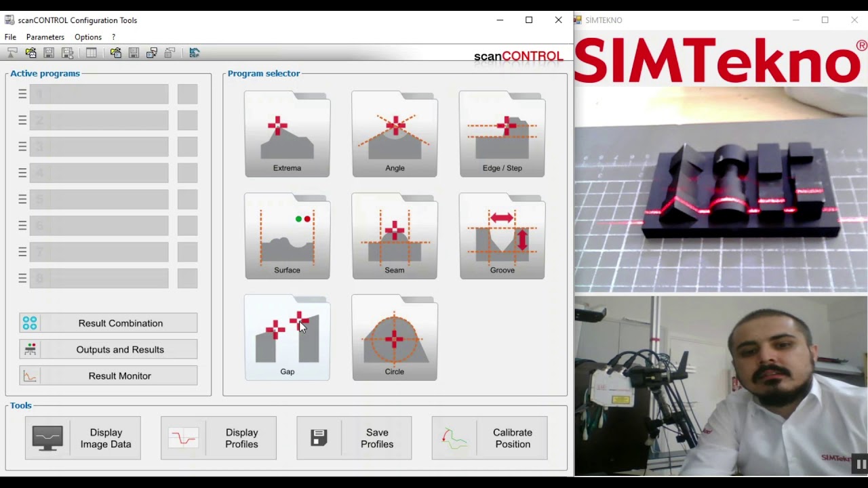This screenshot has height=488, width=868.
Task: Select active program slot 8 field
Action: click(99, 278)
